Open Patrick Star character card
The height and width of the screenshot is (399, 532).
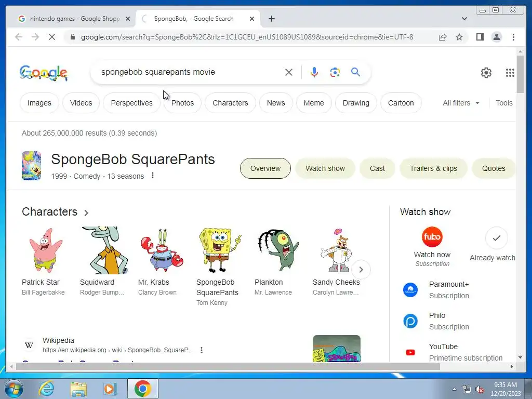(x=46, y=261)
